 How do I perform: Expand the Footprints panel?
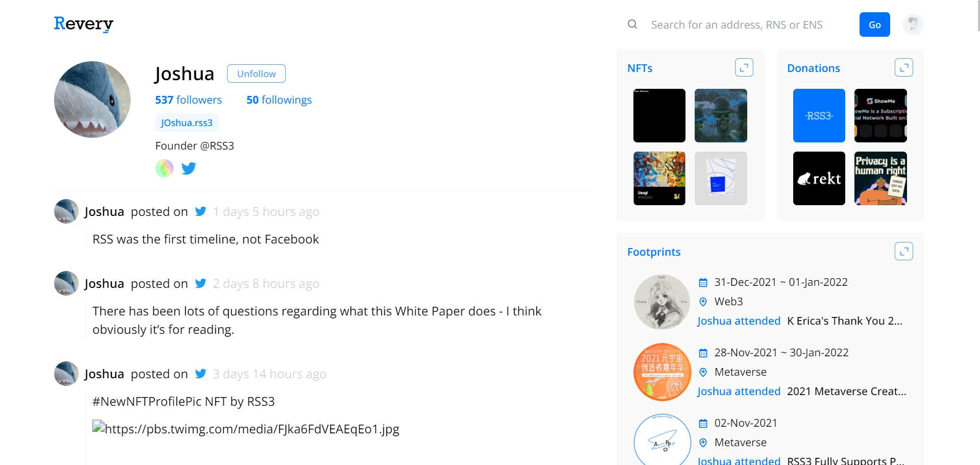pyautogui.click(x=903, y=251)
